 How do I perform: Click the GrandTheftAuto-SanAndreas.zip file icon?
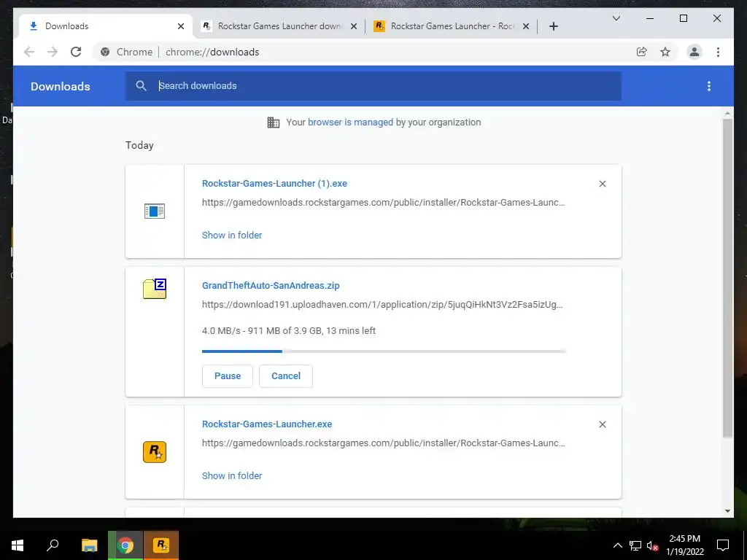[155, 289]
